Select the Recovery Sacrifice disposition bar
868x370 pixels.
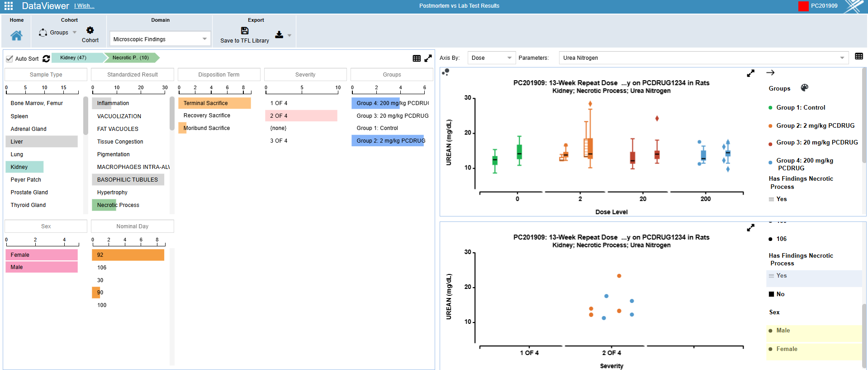207,115
